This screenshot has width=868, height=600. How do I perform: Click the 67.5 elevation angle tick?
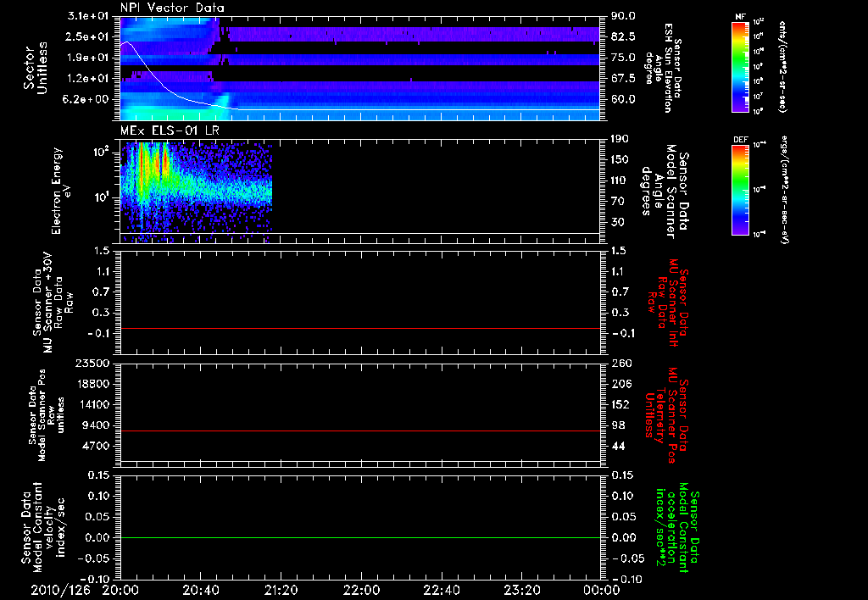[623, 79]
